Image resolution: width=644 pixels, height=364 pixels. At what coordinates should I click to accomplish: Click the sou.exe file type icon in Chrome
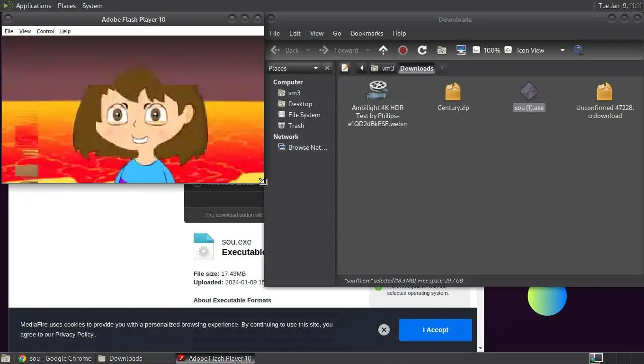(x=204, y=246)
